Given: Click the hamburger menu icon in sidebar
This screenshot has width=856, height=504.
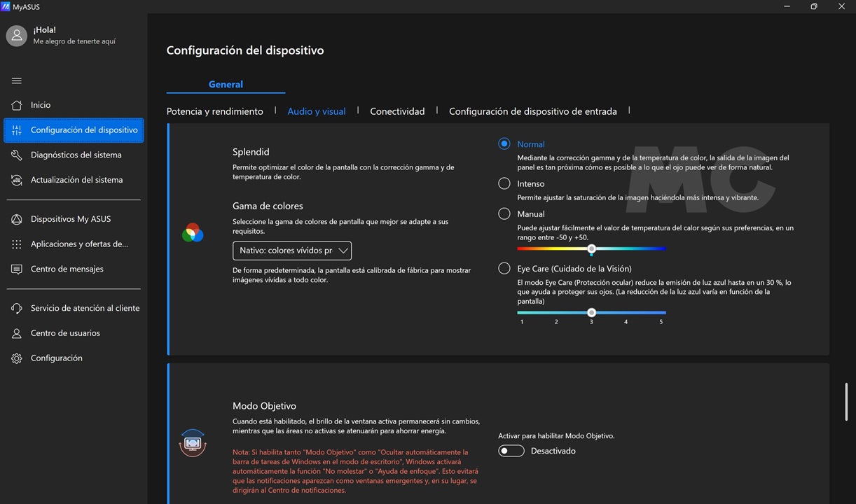Looking at the screenshot, I should [17, 80].
